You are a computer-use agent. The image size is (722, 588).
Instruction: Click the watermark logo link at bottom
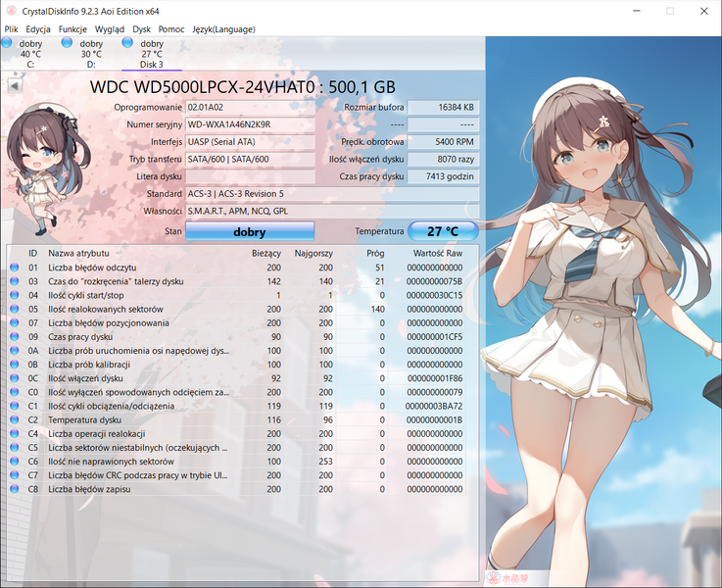tap(507, 578)
